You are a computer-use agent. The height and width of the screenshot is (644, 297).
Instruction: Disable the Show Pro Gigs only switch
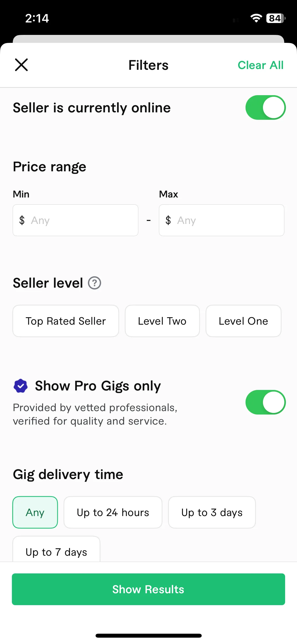pos(266,402)
